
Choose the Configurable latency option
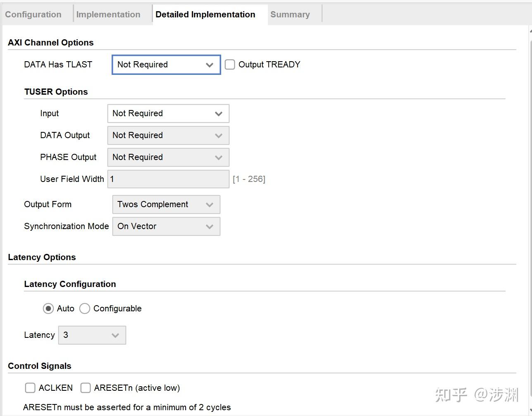85,308
